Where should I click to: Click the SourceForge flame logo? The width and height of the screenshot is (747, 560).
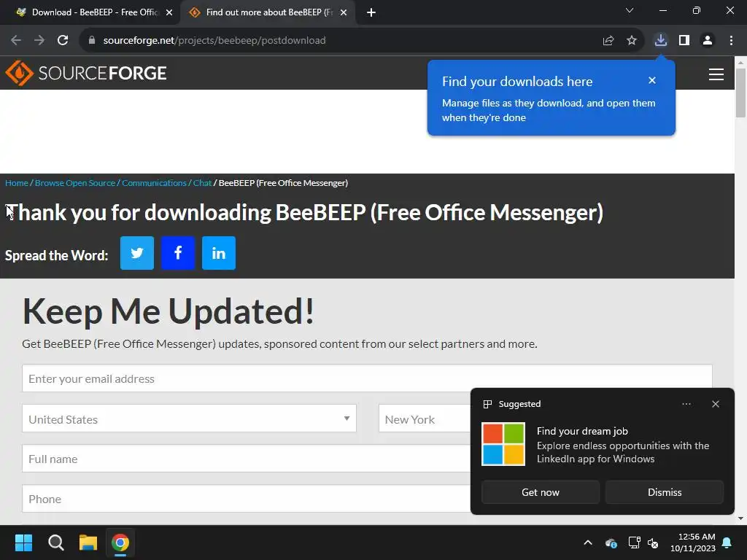[19, 73]
